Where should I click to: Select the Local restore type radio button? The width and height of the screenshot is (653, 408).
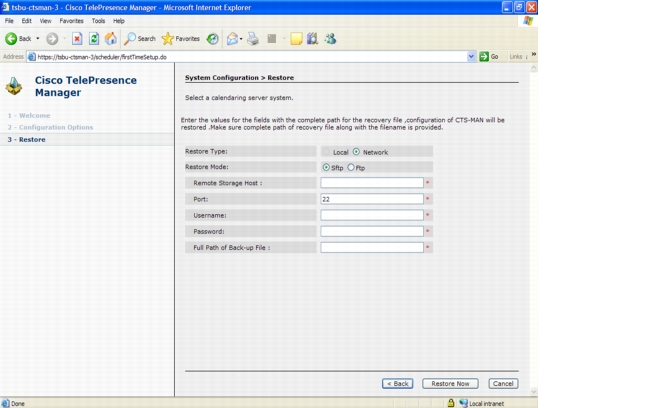(326, 152)
